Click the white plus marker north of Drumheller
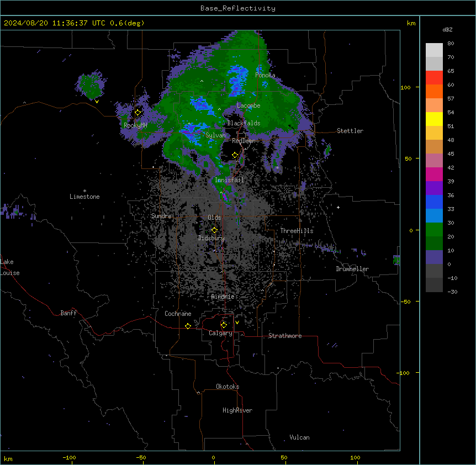The image size is (476, 465). click(x=338, y=207)
